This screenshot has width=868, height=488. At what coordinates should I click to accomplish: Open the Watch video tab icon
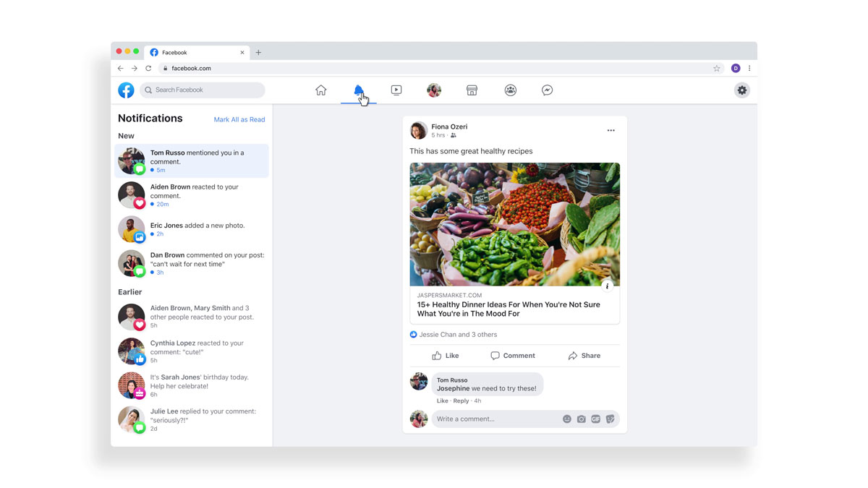click(396, 90)
